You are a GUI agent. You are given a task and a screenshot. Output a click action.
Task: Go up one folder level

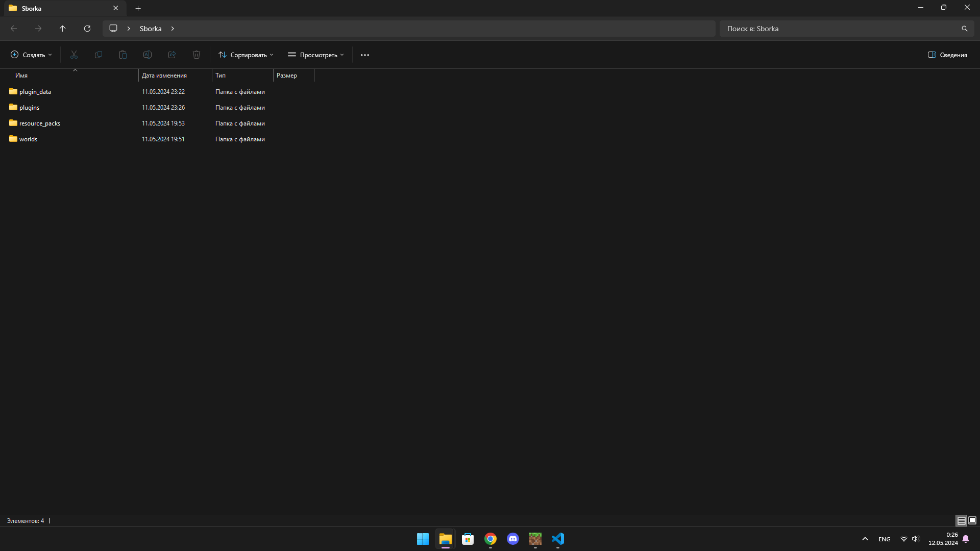63,29
